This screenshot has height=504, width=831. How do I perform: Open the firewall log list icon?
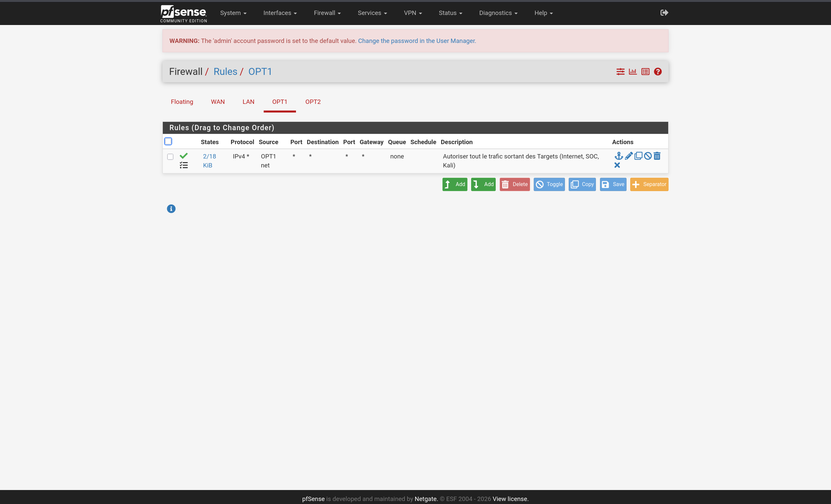coord(645,72)
